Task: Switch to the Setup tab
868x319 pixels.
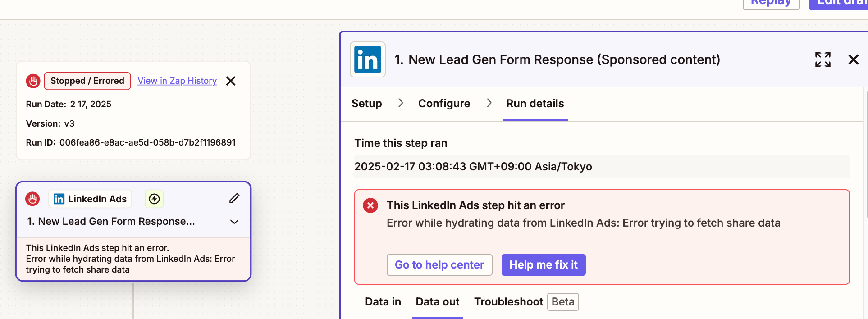Action: (x=367, y=104)
